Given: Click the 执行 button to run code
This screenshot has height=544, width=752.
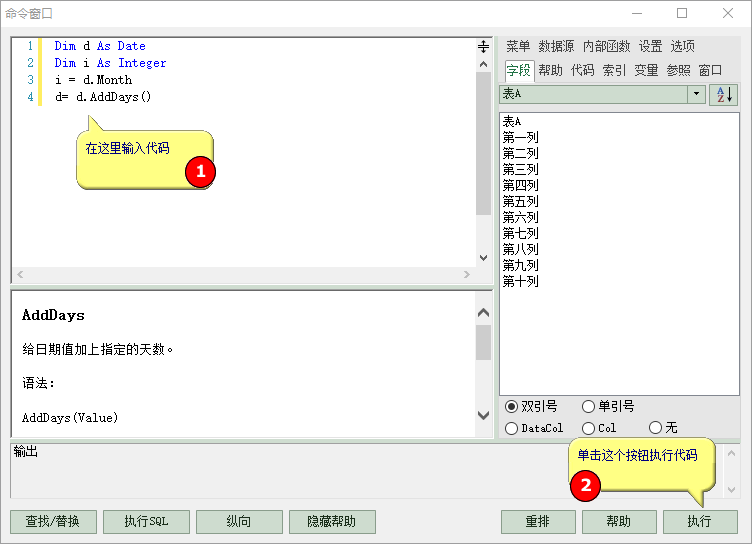Looking at the screenshot, I should click(699, 521).
